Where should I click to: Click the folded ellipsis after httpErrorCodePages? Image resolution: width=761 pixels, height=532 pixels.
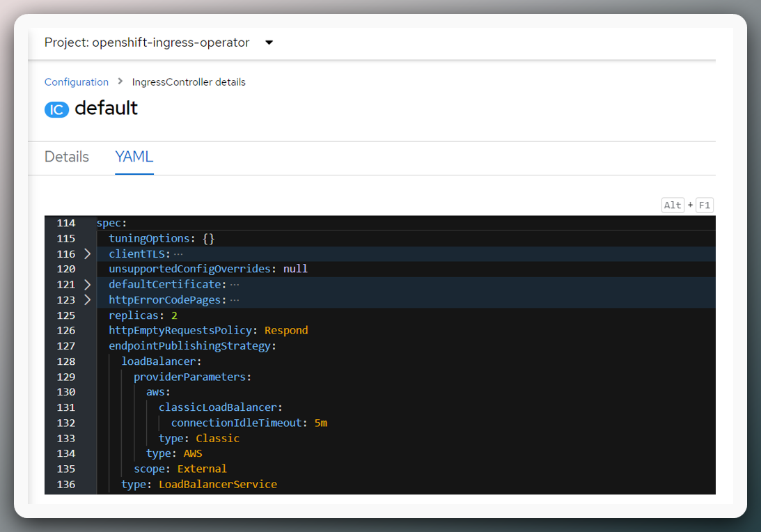(x=235, y=300)
